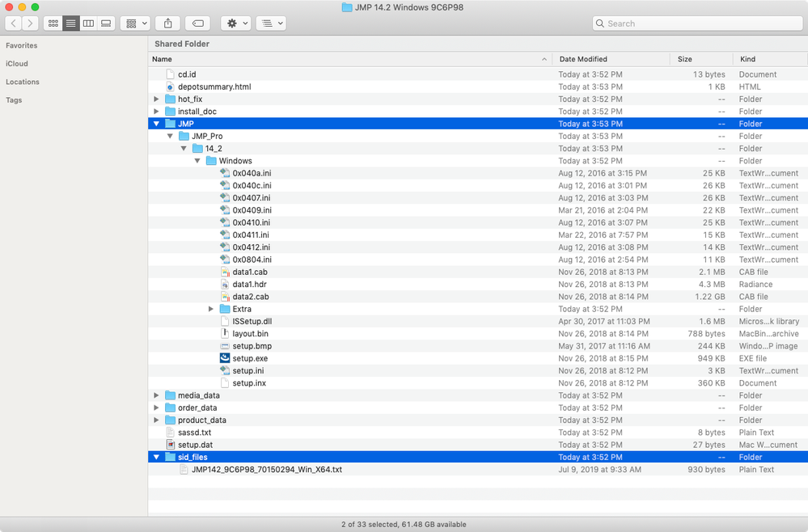Switch to gallery view in toolbar

click(106, 23)
